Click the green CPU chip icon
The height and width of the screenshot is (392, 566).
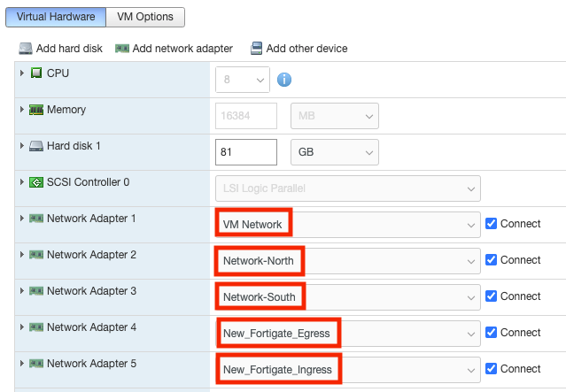(x=36, y=73)
